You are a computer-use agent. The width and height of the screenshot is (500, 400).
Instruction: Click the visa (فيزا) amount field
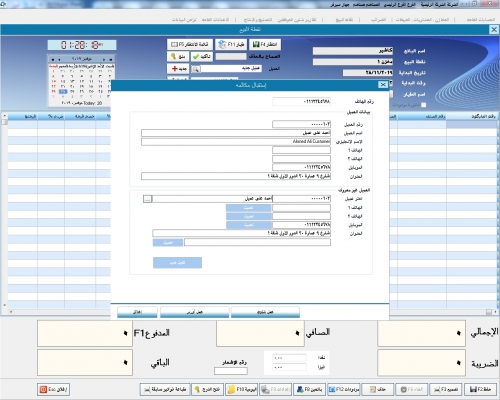click(x=289, y=367)
